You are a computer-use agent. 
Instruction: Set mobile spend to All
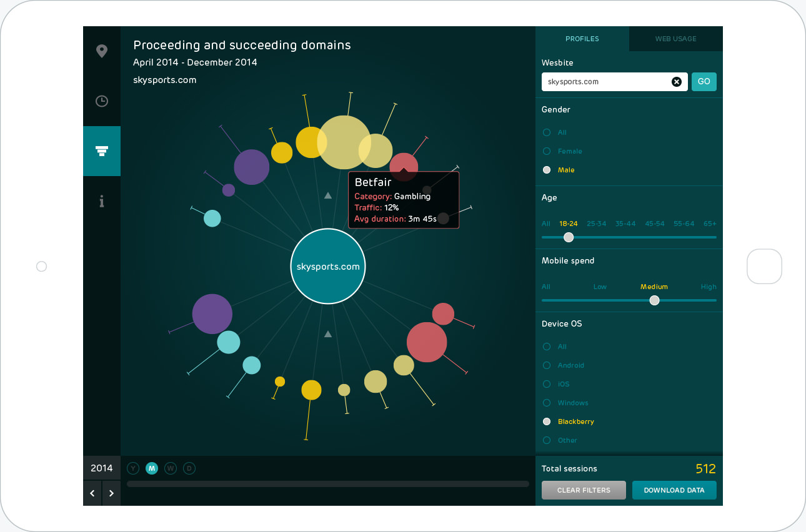pyautogui.click(x=546, y=287)
